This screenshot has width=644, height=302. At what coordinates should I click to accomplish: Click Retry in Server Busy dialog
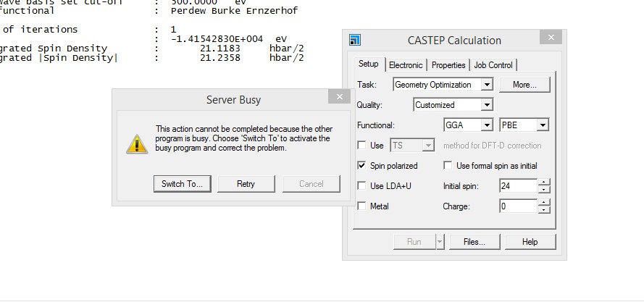click(246, 184)
